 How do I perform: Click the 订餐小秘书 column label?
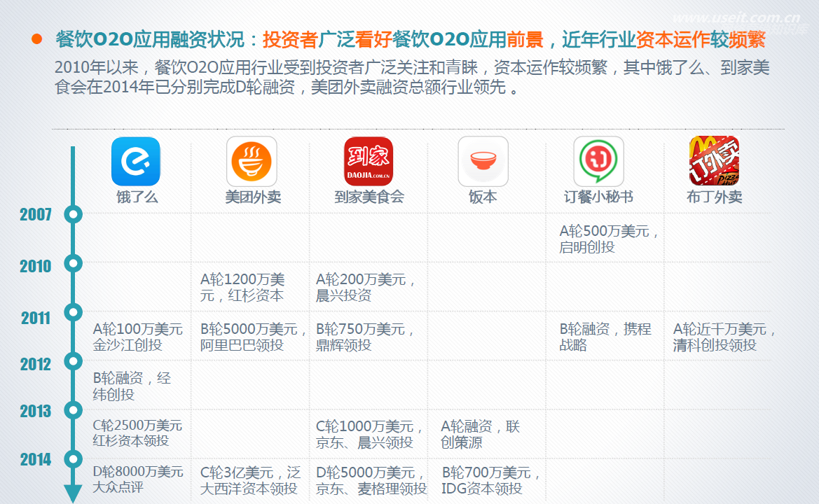pyautogui.click(x=598, y=197)
